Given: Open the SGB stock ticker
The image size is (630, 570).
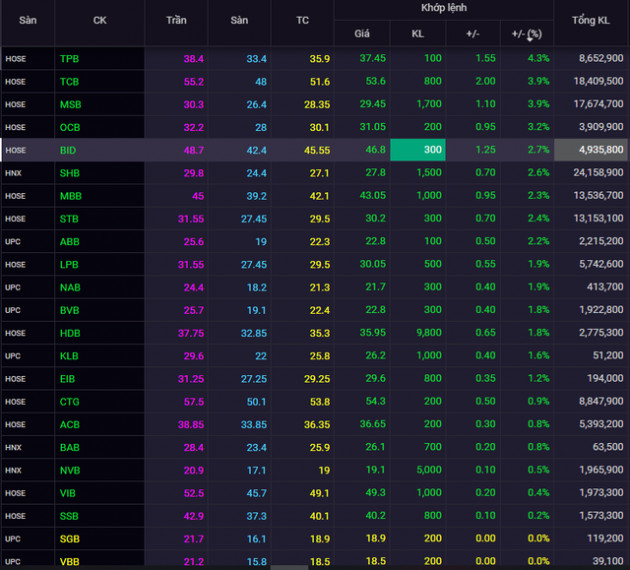Looking at the screenshot, I should pyautogui.click(x=70, y=539).
